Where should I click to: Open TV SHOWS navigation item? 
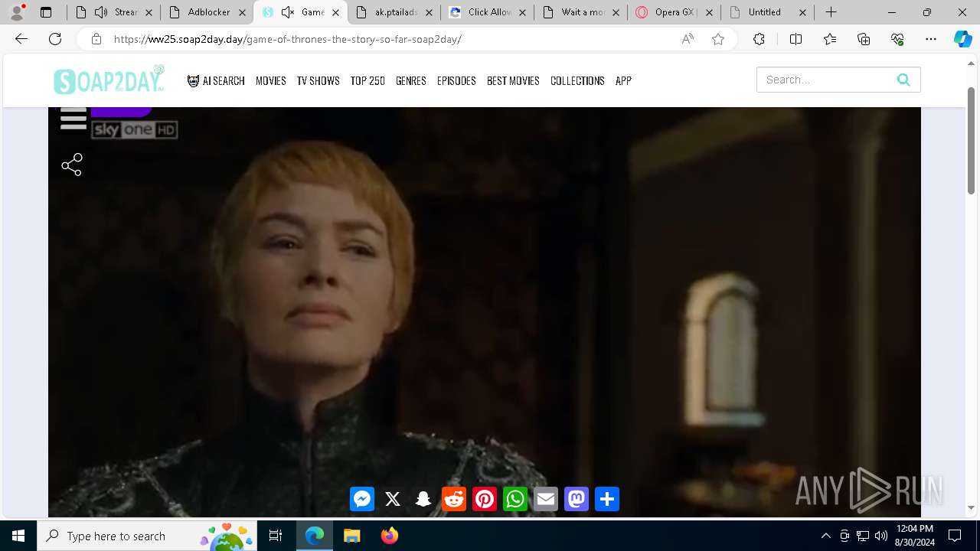(x=318, y=80)
